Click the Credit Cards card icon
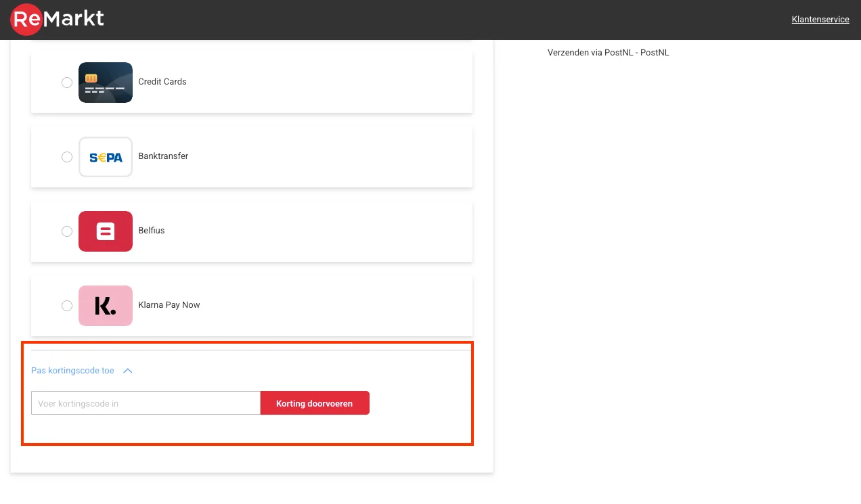Viewport: 861px width, 504px height. (x=105, y=83)
